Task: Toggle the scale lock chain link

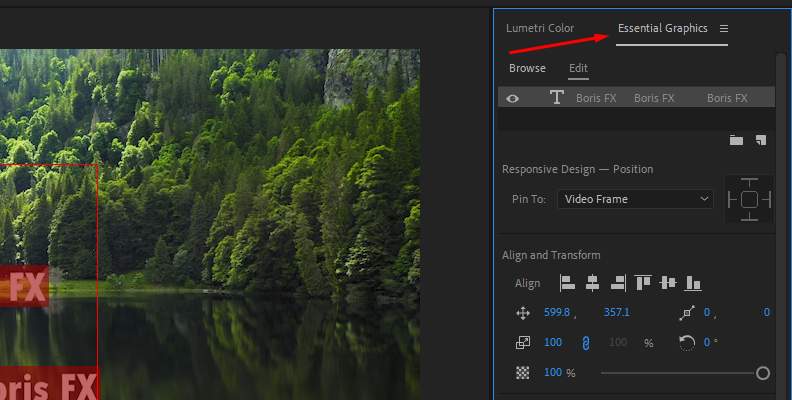Action: point(587,343)
